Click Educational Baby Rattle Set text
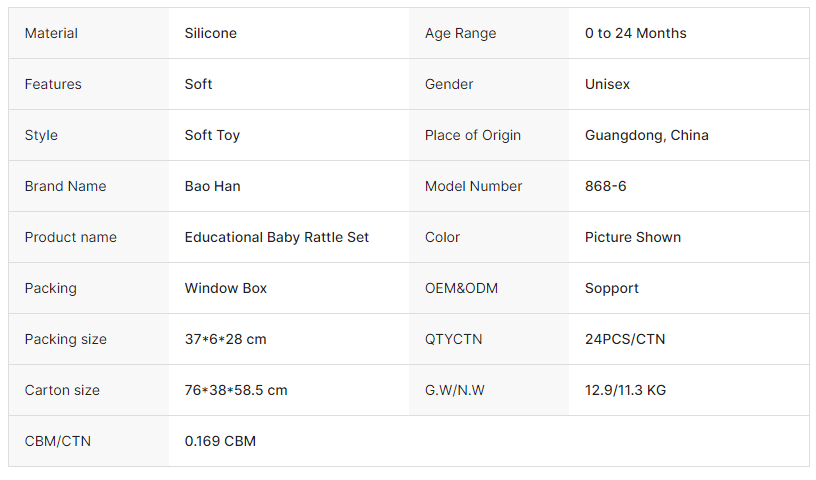The image size is (816, 480). pyautogui.click(x=277, y=237)
